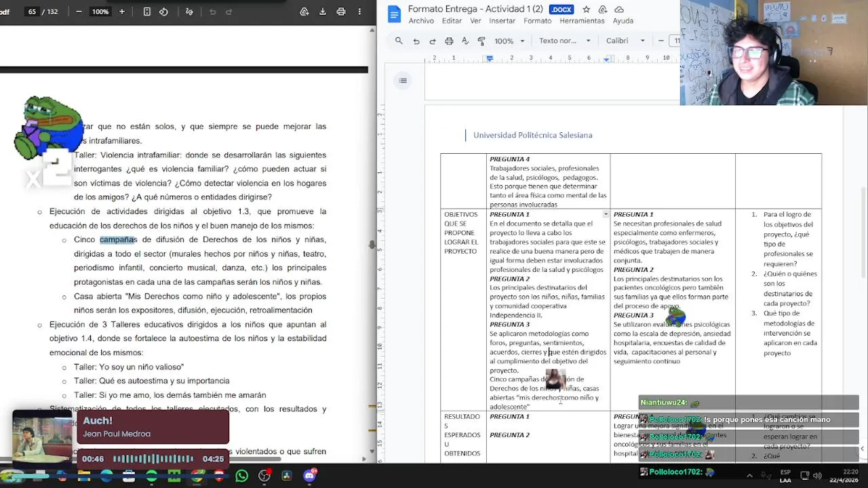This screenshot has width=868, height=488.
Task: Open the table cell dropdown arrow near PREGUNTA 1
Action: point(606,214)
